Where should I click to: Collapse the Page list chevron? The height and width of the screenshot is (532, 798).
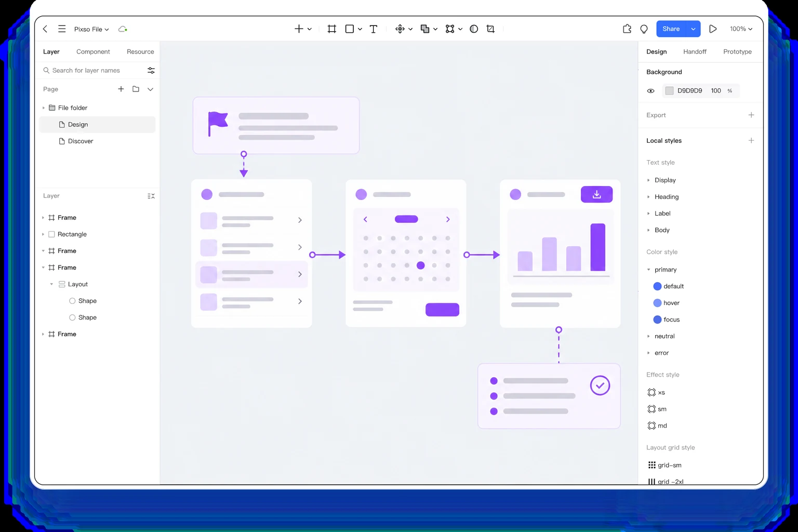click(150, 89)
